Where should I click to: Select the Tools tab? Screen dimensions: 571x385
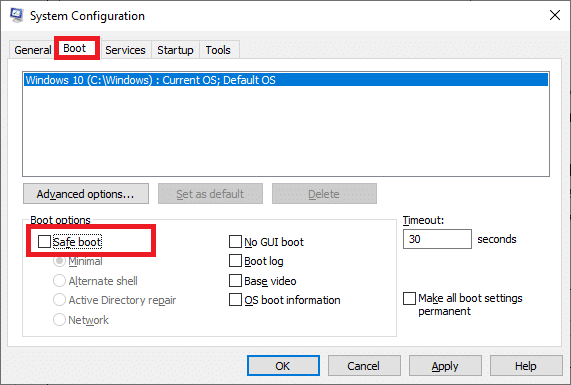218,50
